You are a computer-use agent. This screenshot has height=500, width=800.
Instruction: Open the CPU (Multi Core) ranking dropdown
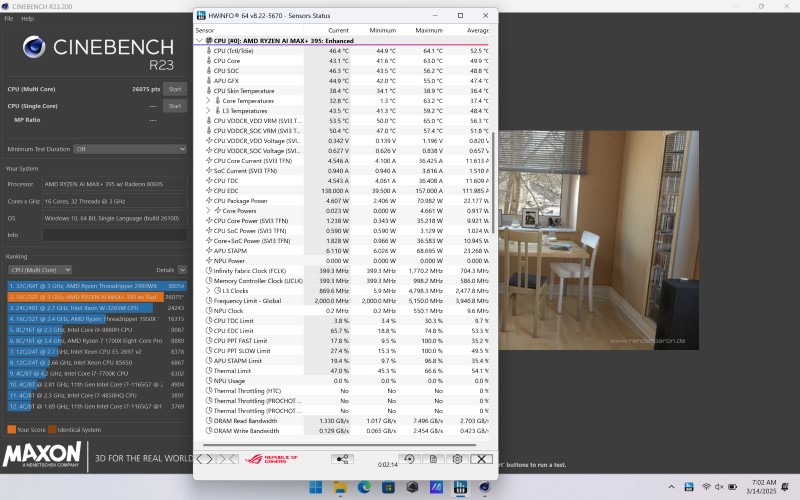(39, 270)
